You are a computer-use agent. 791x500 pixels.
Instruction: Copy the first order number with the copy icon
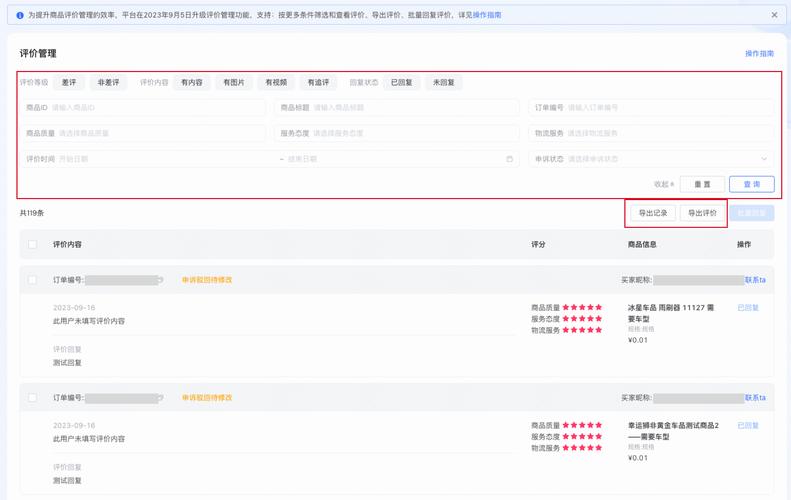pyautogui.click(x=160, y=280)
